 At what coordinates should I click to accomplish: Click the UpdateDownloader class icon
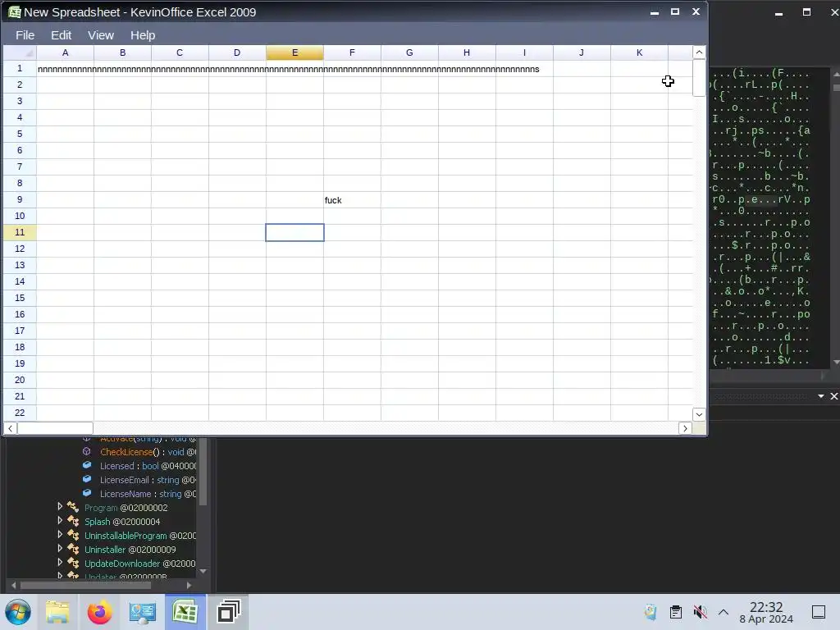click(73, 563)
